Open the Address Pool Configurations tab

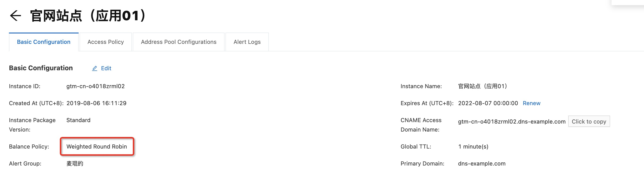pos(178,42)
